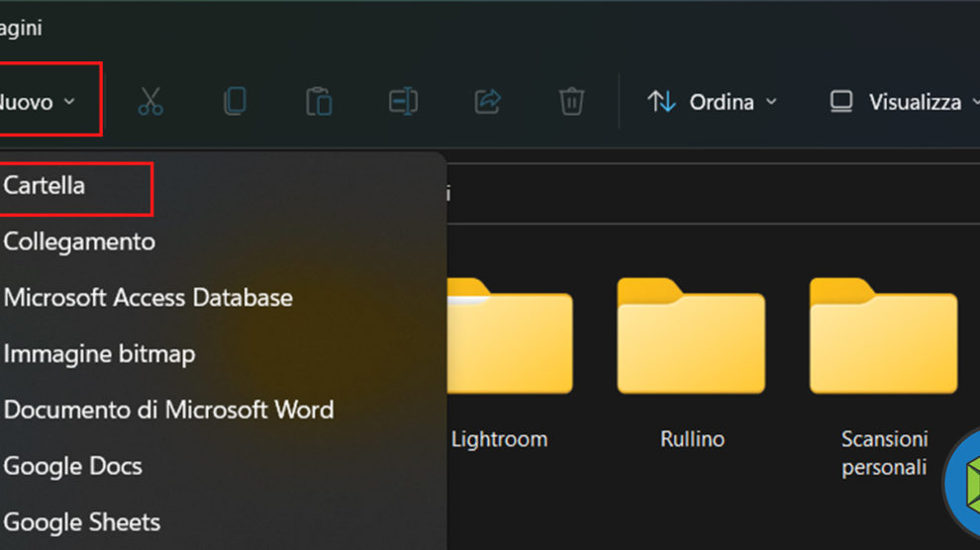The image size is (980, 550).
Task: Create a new Microsoft Access Database
Action: tap(148, 298)
